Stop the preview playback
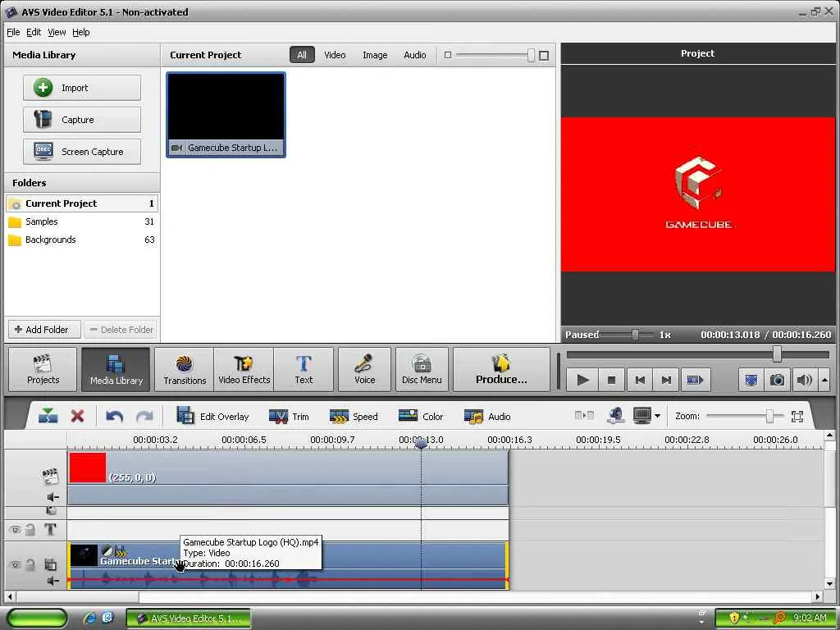Image resolution: width=840 pixels, height=630 pixels. click(611, 380)
